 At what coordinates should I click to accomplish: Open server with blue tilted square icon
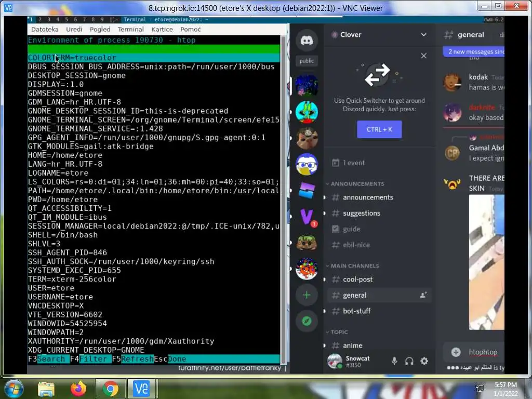(307, 190)
